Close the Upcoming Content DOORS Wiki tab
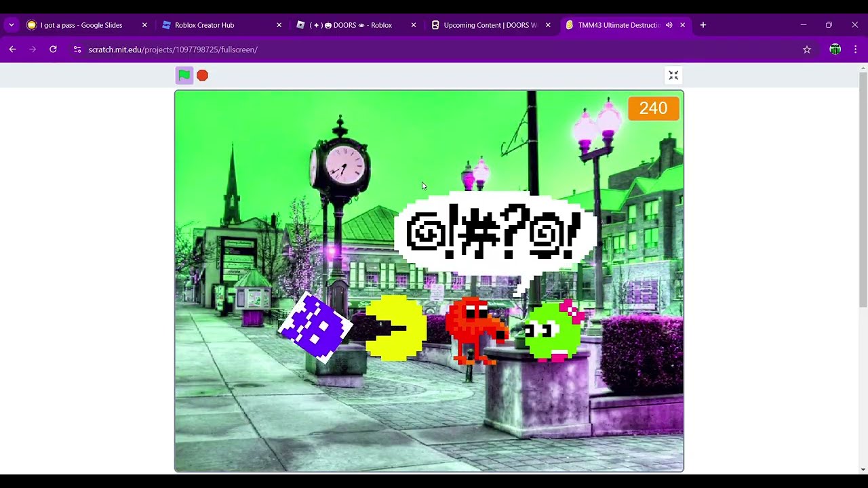The width and height of the screenshot is (868, 488). point(548,25)
